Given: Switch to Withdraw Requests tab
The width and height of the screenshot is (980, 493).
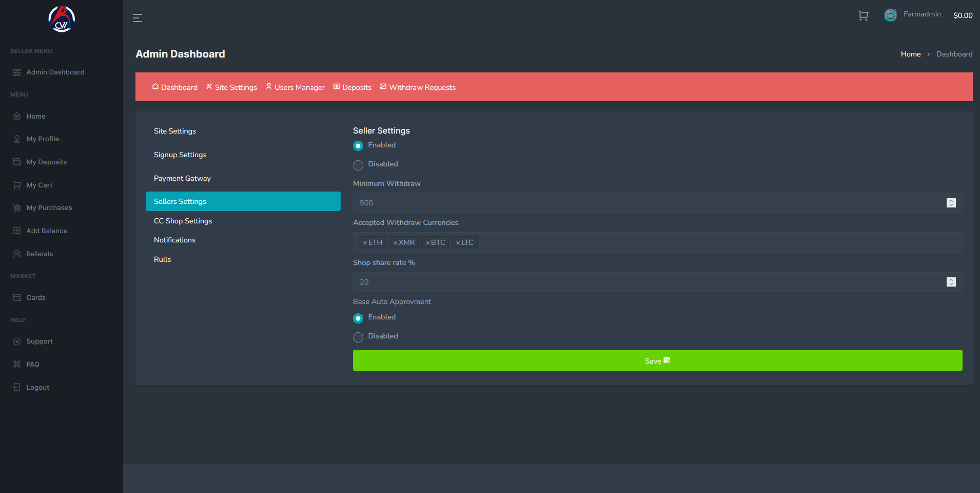Looking at the screenshot, I should coord(418,87).
